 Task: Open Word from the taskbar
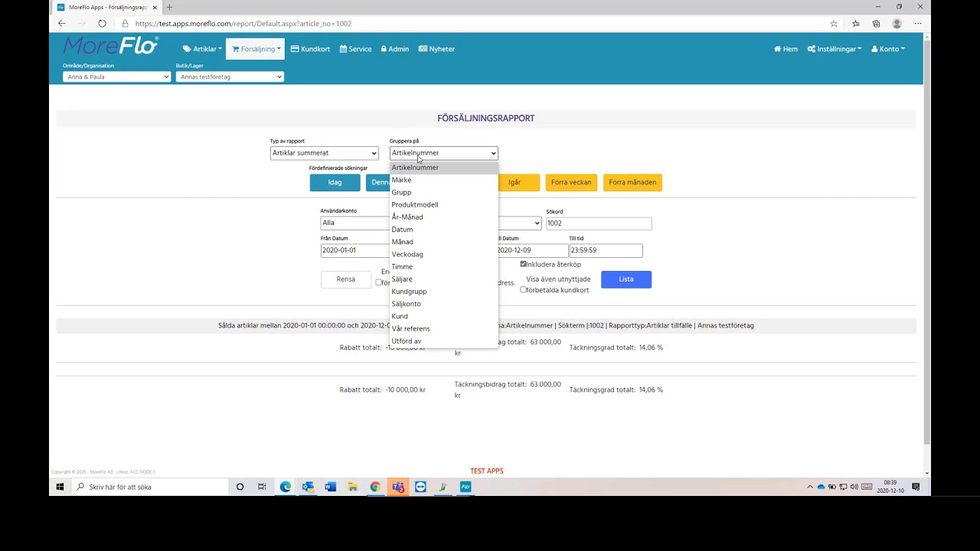pyautogui.click(x=330, y=487)
